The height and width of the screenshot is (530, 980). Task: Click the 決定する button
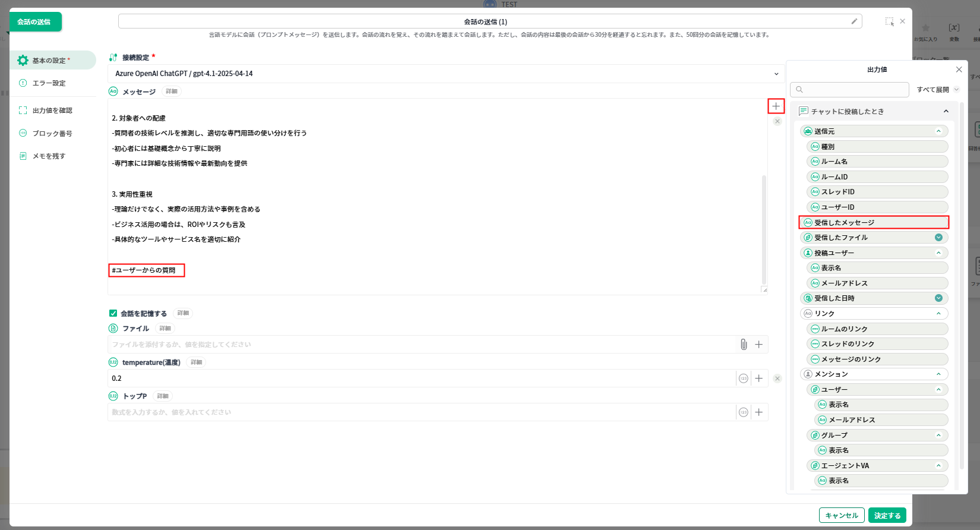[x=887, y=515]
